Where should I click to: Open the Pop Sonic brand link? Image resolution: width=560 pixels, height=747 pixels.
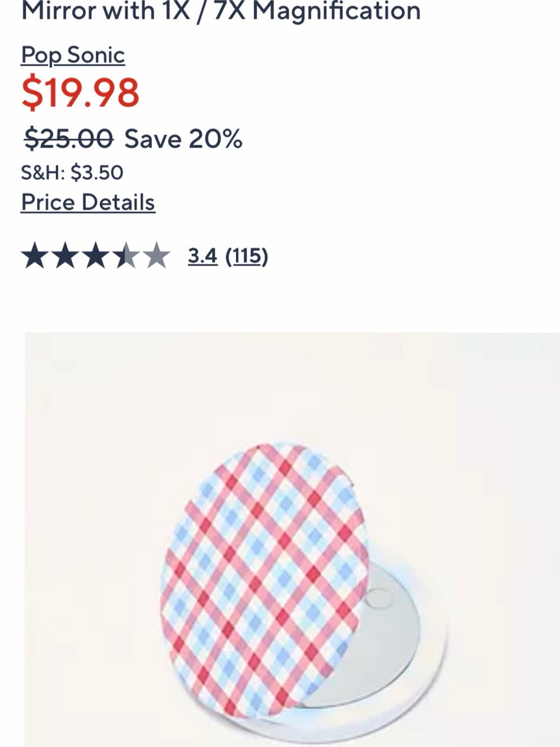[73, 55]
